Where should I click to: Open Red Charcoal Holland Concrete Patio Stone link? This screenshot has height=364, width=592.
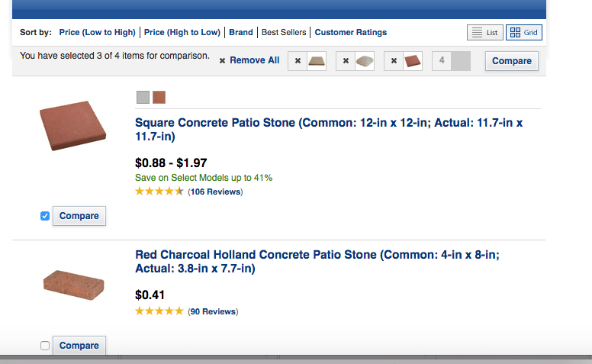317,261
